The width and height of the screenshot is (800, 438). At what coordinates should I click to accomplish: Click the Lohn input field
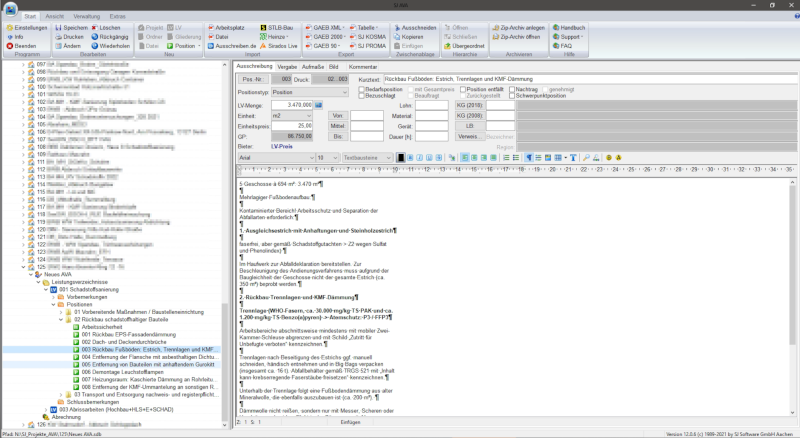point(432,105)
